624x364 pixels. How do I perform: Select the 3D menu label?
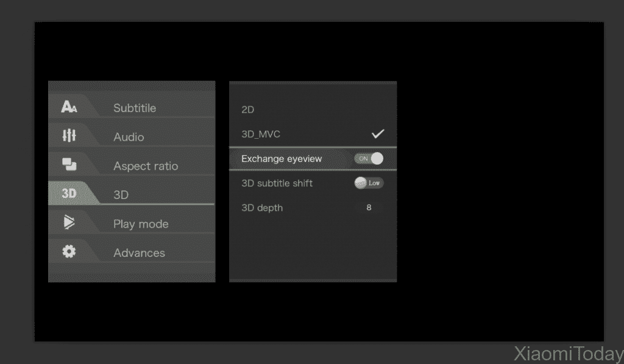point(121,195)
